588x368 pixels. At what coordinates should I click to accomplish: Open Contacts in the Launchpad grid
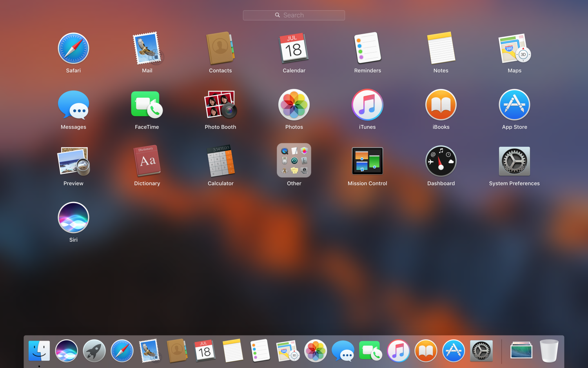[220, 48]
